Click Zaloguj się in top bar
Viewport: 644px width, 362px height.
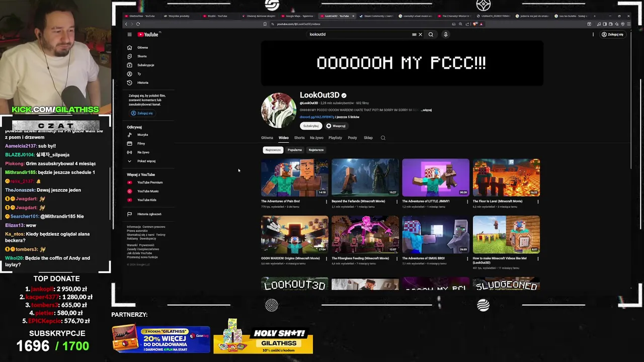coord(612,35)
